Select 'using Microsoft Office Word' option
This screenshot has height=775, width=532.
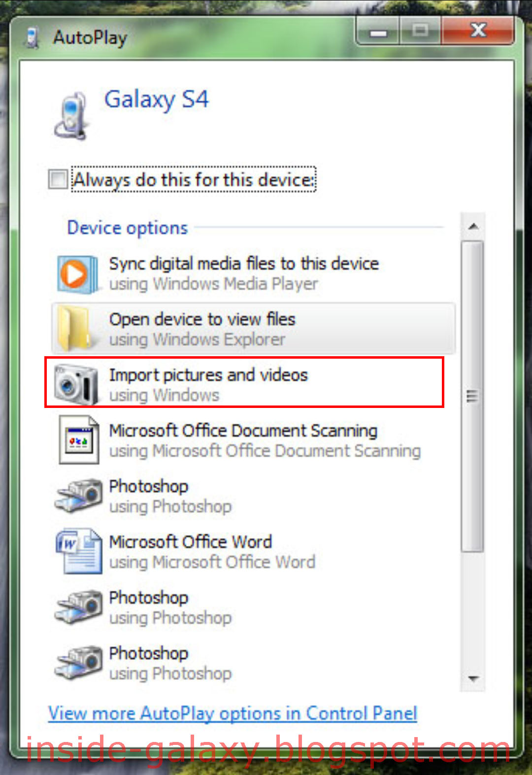tap(212, 562)
